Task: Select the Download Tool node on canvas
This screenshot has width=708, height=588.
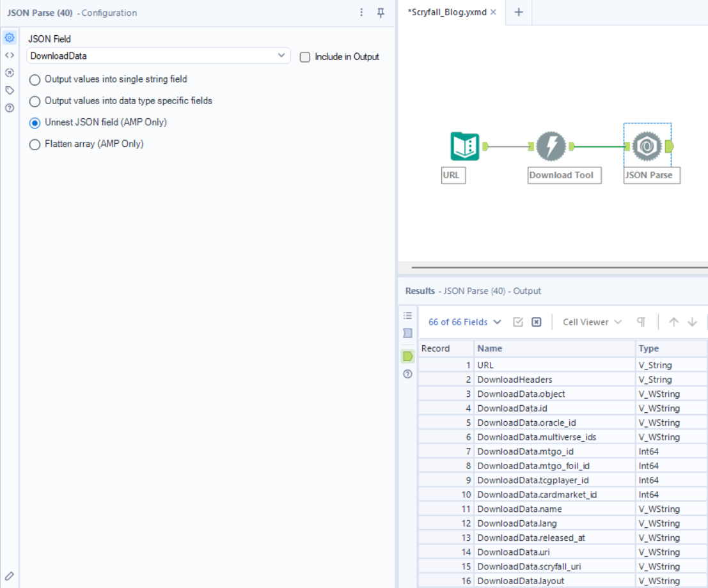Action: tap(551, 147)
